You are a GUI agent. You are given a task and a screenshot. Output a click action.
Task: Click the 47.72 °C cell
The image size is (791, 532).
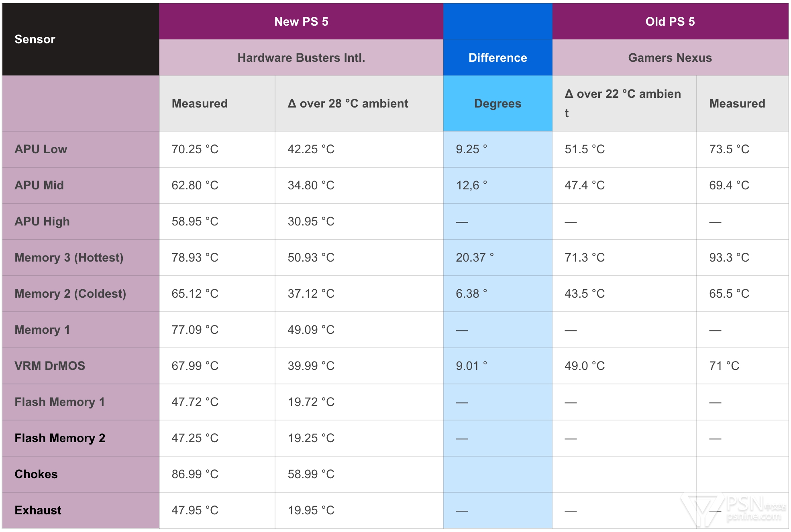[217, 402]
